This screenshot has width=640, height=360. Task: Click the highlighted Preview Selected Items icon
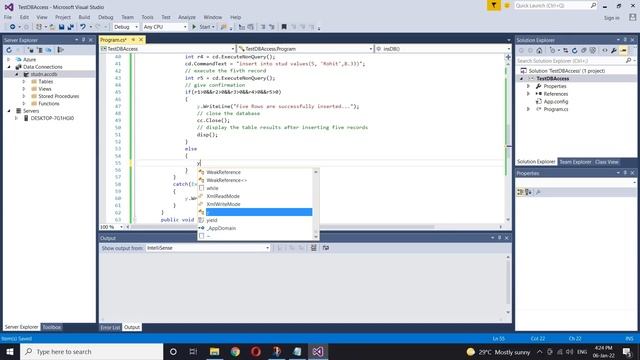point(623,51)
